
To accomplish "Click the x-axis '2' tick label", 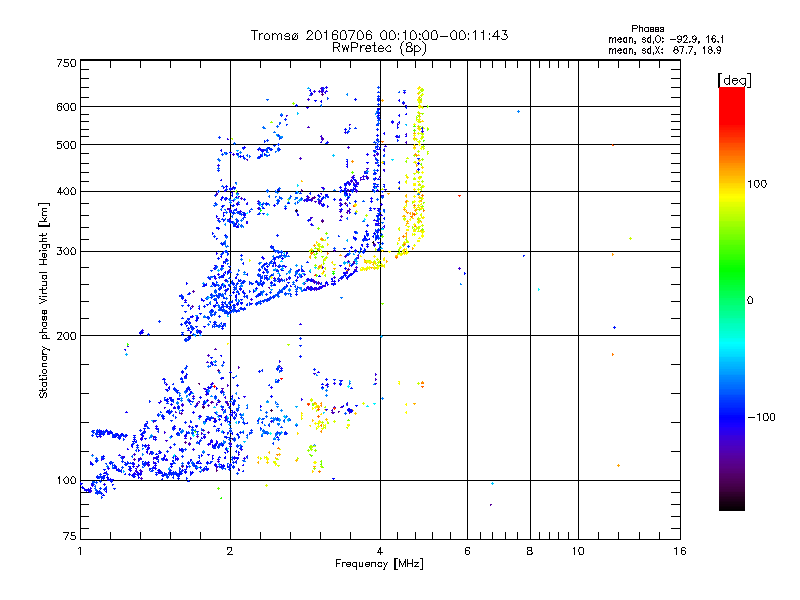I will point(230,551).
